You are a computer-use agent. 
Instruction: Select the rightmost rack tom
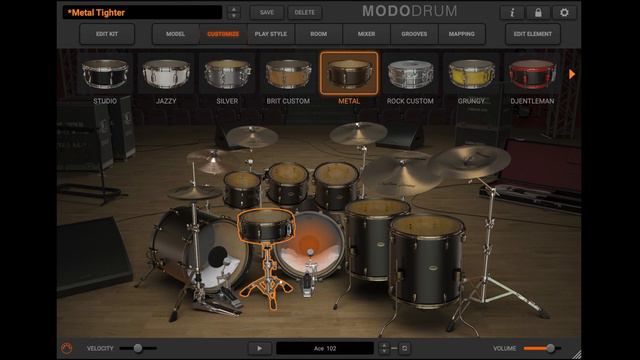[x=336, y=185]
